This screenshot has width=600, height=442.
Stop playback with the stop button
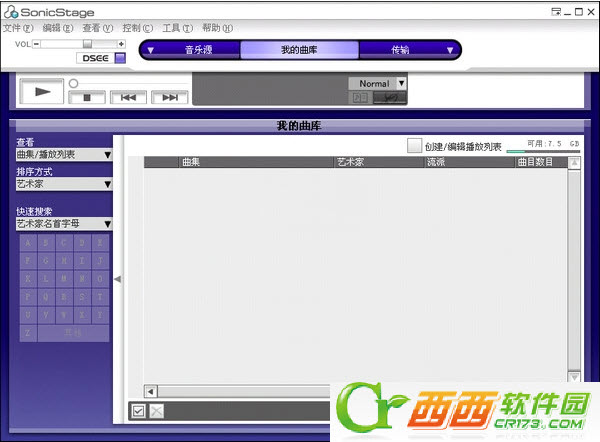87,98
